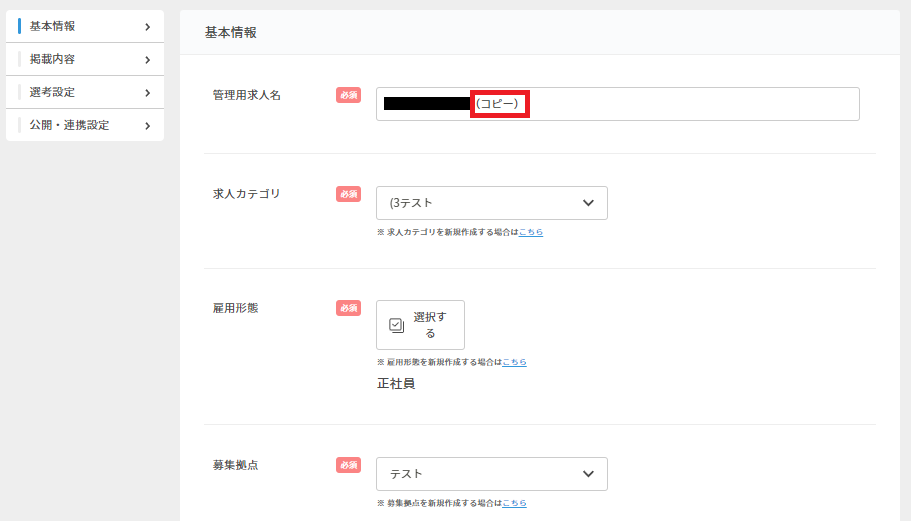
Task: Expand the 募集拠点 dropdown showing テスト
Action: [491, 474]
